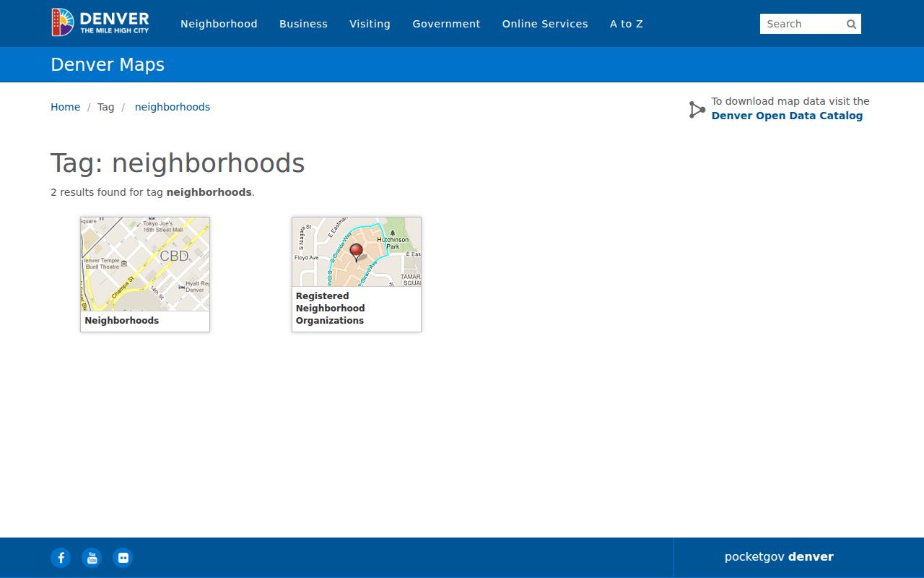Open the Neighborhood nav menu
The height and width of the screenshot is (578, 924).
coord(219,24)
